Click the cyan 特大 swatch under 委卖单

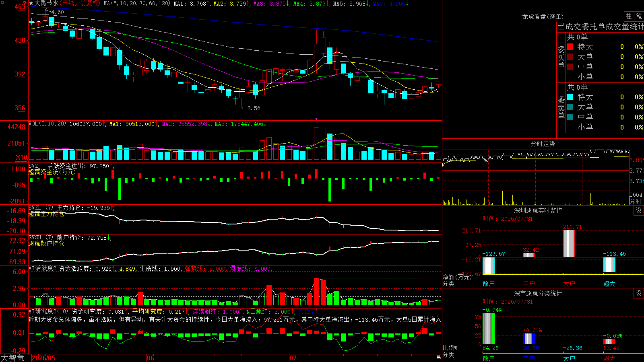[570, 97]
